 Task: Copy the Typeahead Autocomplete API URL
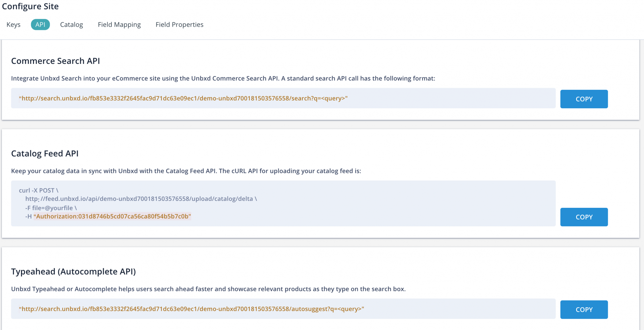[x=584, y=310]
